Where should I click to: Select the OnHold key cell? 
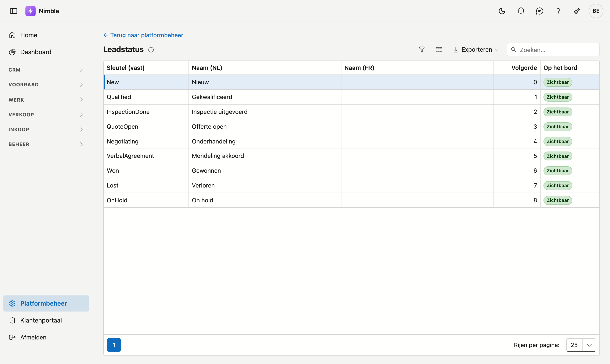pos(146,200)
